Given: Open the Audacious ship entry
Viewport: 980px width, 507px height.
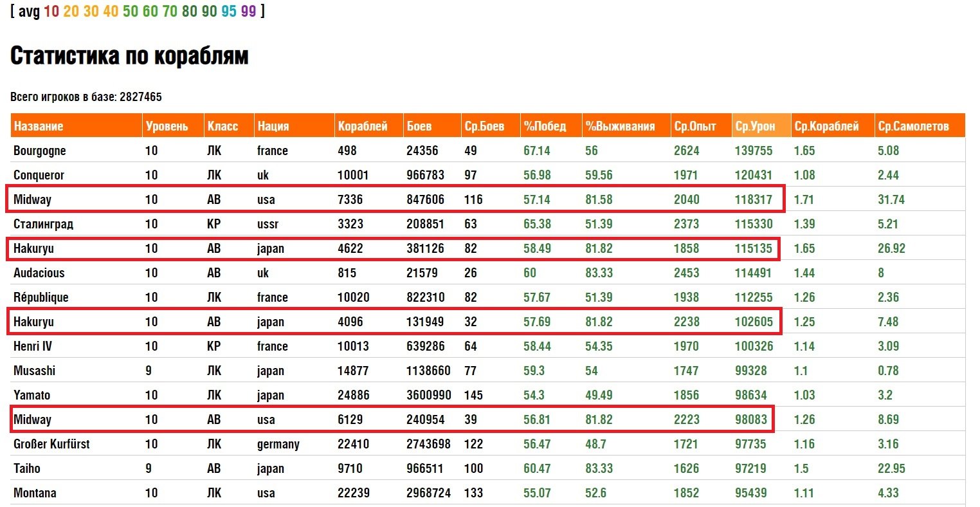Looking at the screenshot, I should tap(39, 273).
